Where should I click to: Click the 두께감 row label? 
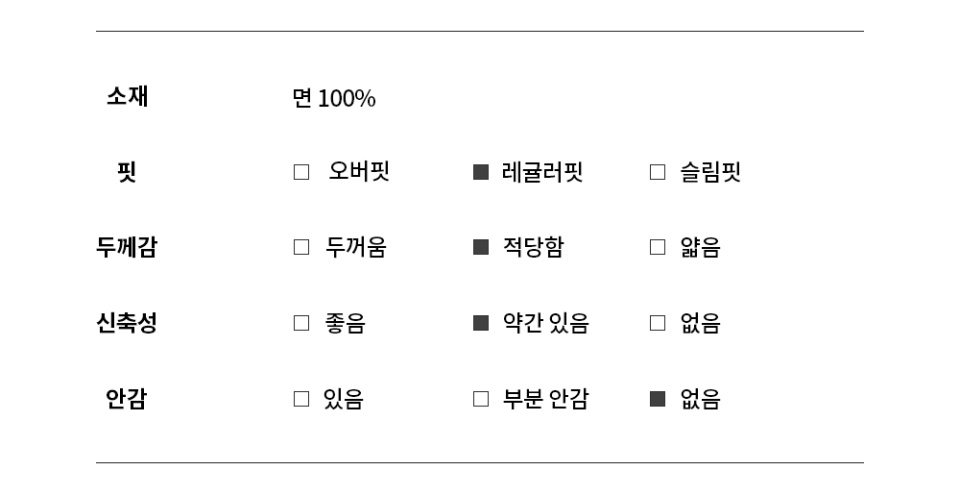click(127, 248)
